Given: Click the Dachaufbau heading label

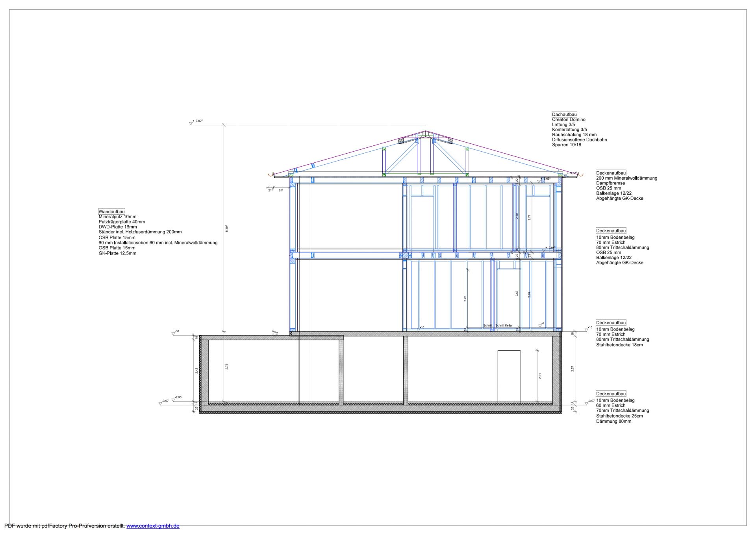Looking at the screenshot, I should coord(564,114).
